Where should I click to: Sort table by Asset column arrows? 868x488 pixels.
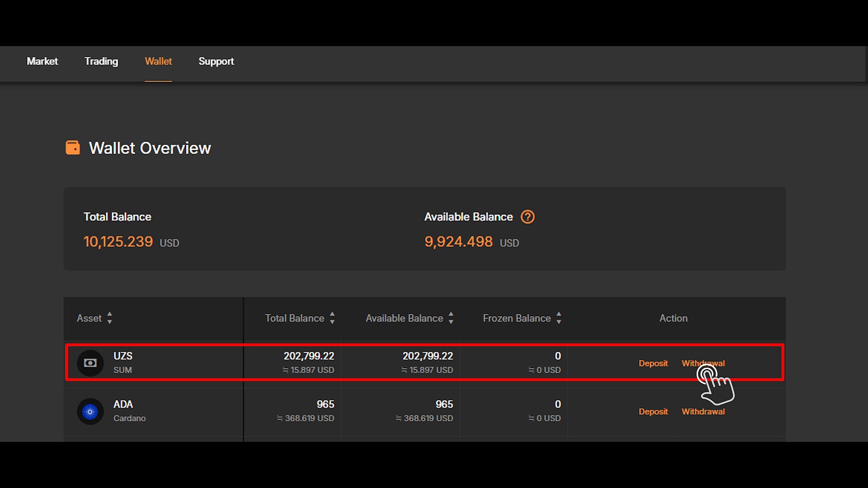pyautogui.click(x=110, y=318)
